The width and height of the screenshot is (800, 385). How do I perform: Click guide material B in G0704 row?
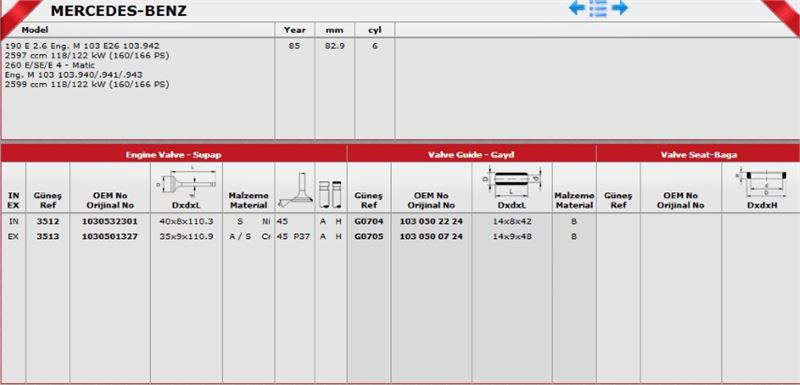574,222
